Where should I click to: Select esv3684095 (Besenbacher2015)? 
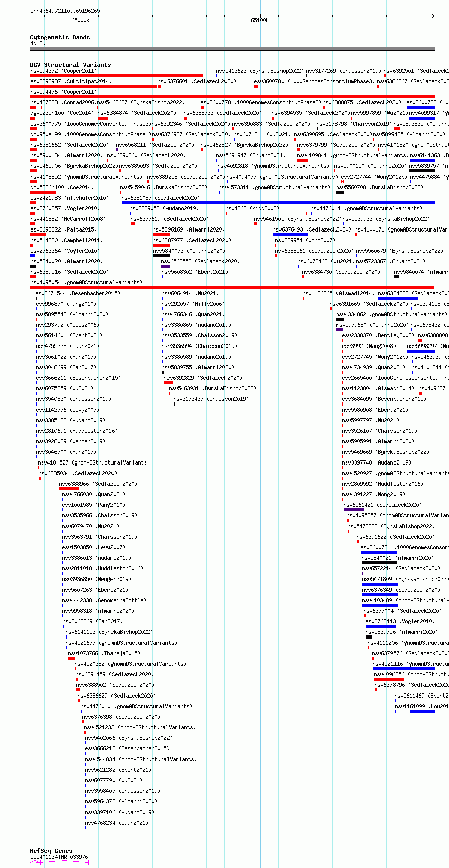[384, 399]
